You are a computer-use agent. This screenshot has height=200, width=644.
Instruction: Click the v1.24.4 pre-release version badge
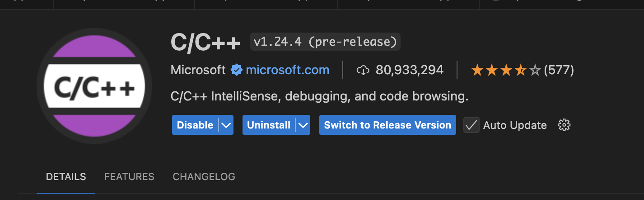point(325,42)
